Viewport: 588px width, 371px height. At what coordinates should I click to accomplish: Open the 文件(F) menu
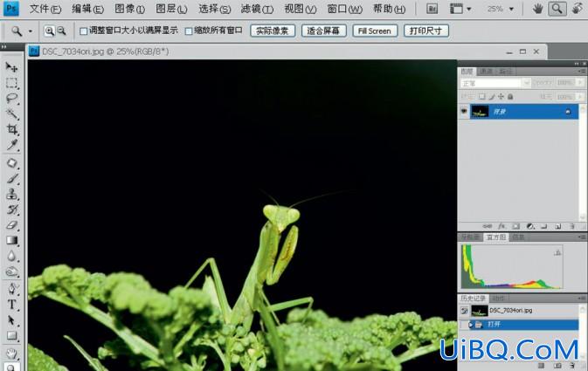(45, 9)
